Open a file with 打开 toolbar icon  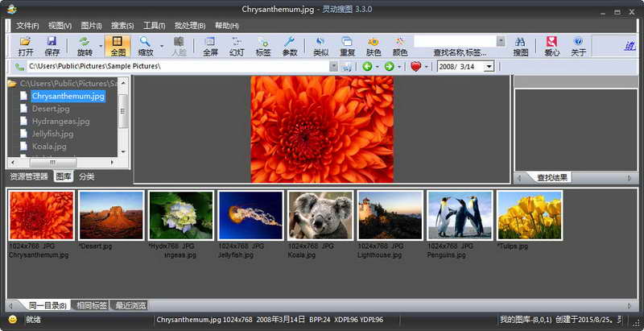click(26, 46)
